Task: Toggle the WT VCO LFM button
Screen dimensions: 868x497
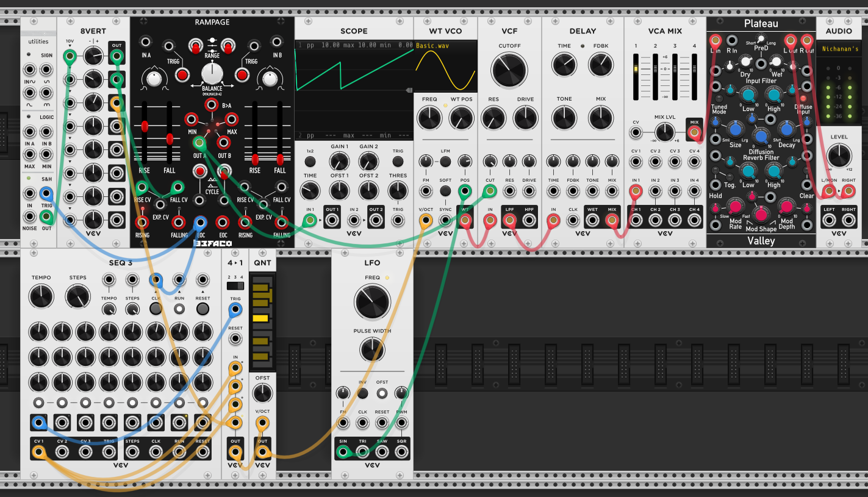Action: pyautogui.click(x=445, y=162)
